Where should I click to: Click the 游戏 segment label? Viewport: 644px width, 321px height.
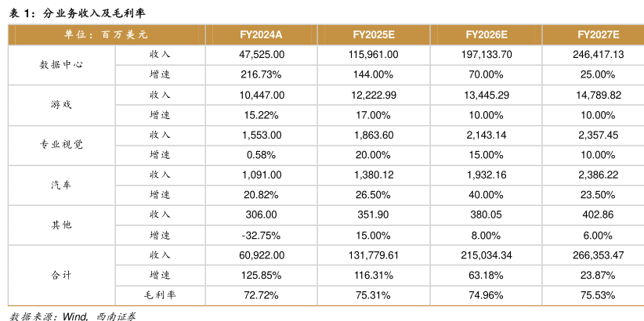pos(61,105)
